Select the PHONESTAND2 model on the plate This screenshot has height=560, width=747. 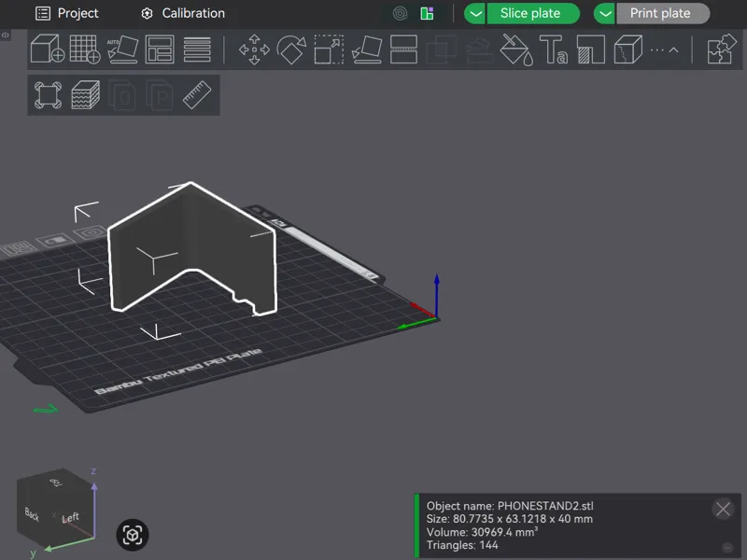click(x=193, y=247)
